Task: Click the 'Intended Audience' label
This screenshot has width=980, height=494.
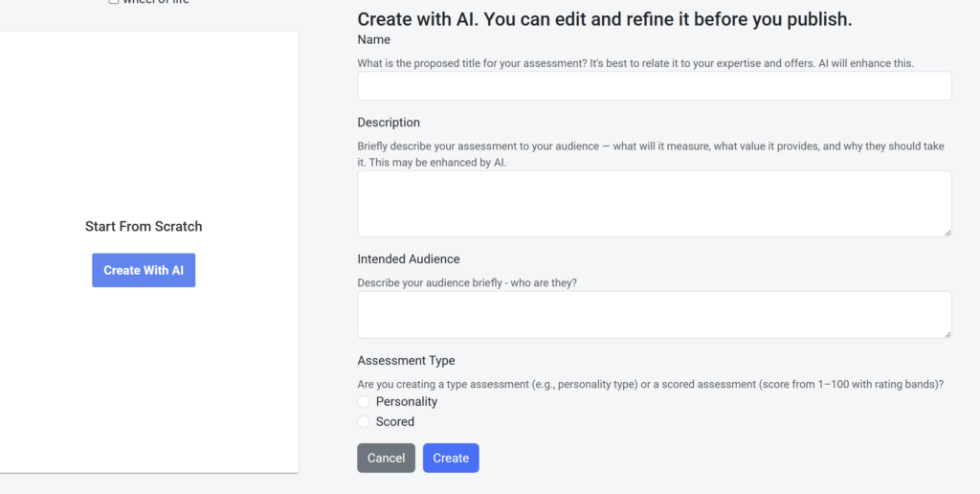Action: click(x=409, y=258)
